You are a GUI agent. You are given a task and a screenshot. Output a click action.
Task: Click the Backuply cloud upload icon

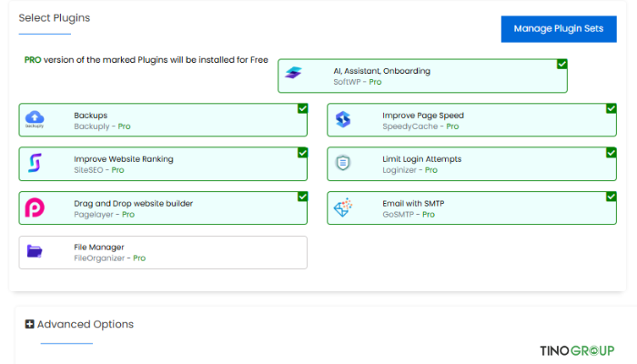click(x=35, y=119)
